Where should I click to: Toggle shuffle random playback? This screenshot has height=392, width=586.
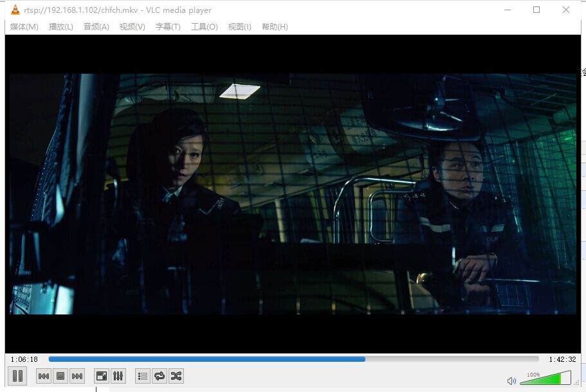[176, 376]
